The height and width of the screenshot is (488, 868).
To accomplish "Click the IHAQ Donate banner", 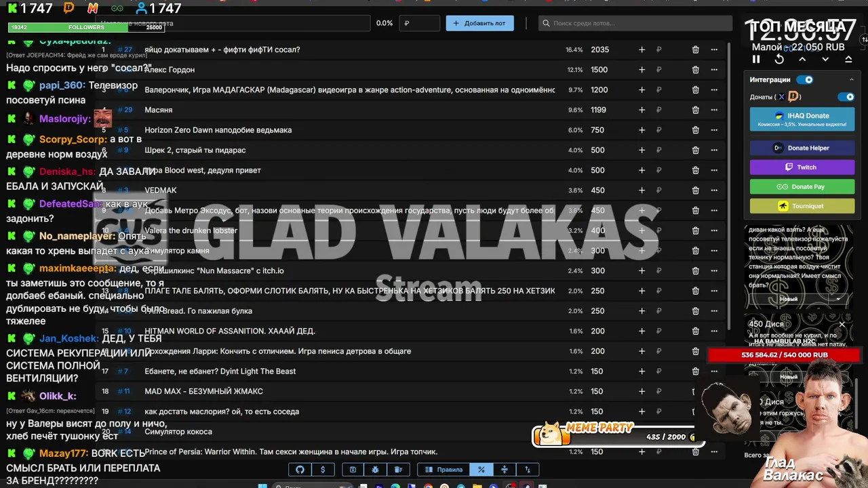I will point(802,119).
